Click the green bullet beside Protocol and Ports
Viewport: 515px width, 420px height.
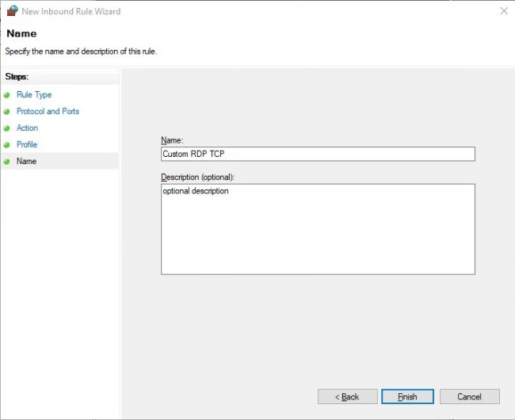point(7,112)
